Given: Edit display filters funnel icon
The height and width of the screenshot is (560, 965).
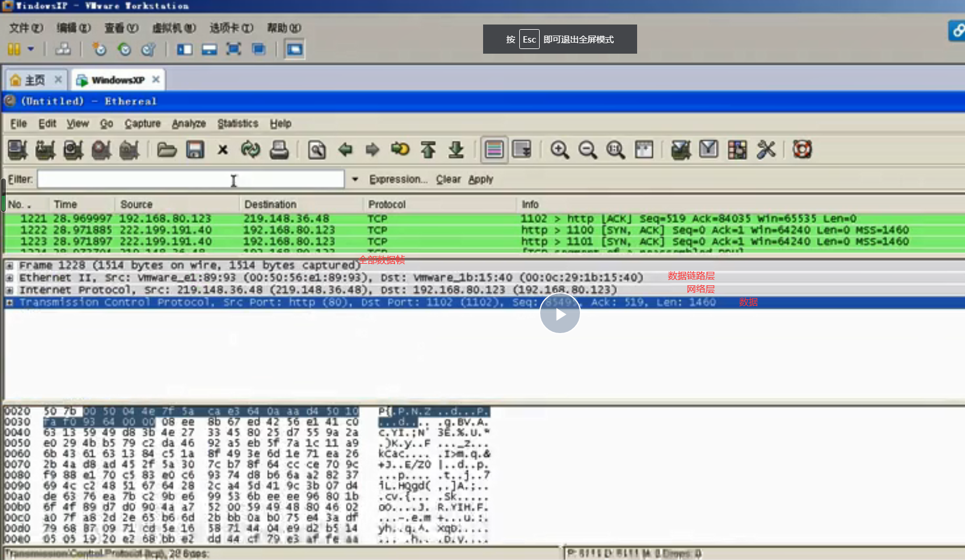Looking at the screenshot, I should click(x=708, y=150).
